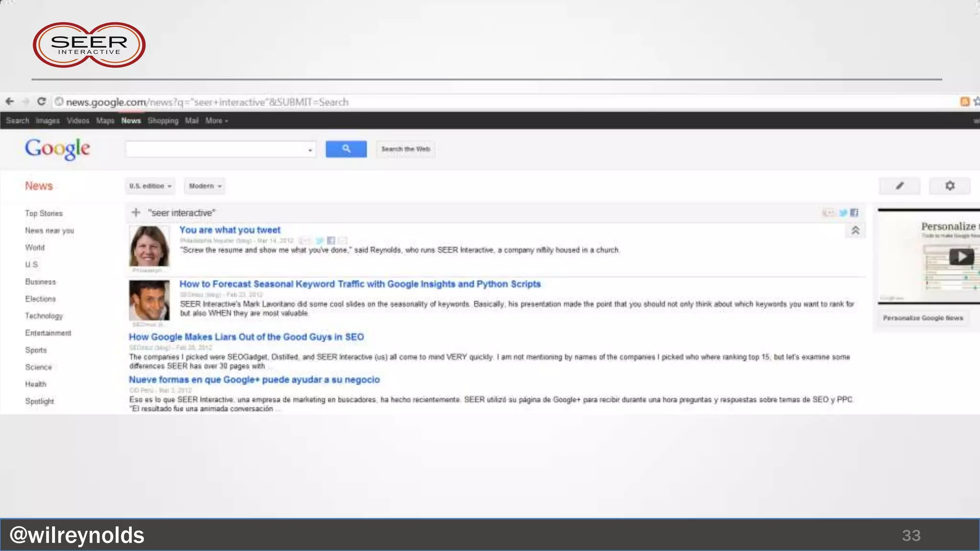Image resolution: width=980 pixels, height=551 pixels.
Task: Click inside the Google News search field
Action: (215, 149)
